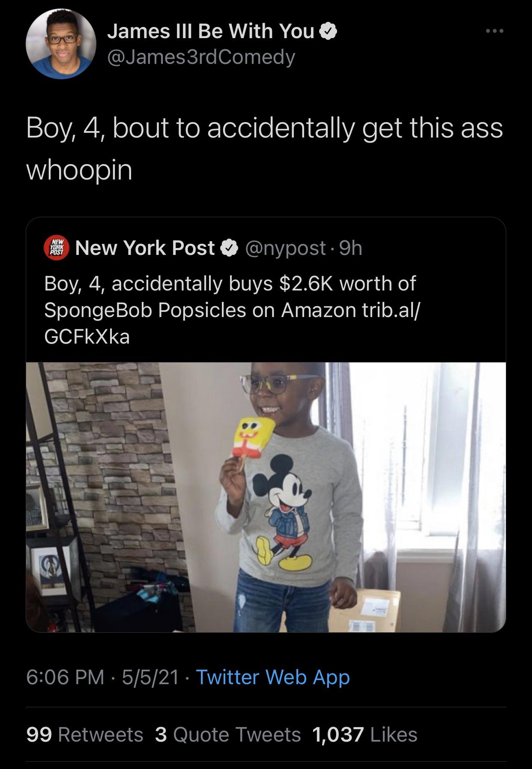This screenshot has width=532, height=769.
Task: View the 1,037 Likes list
Action: pyautogui.click(x=365, y=734)
